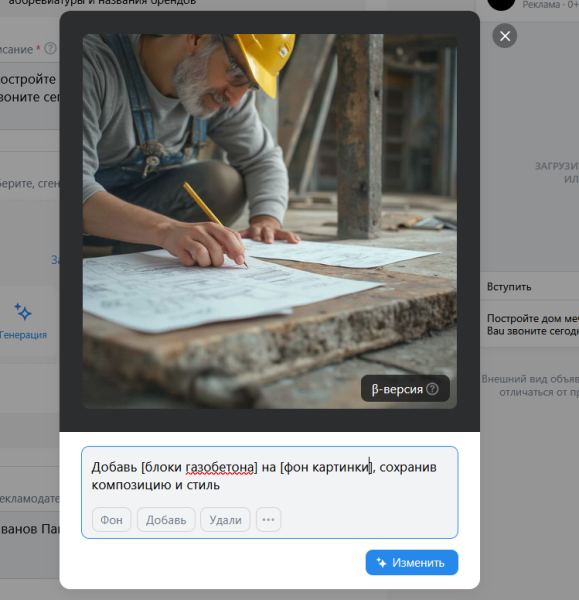
Task: Click the Генерация sparkle icon
Action: click(23, 311)
